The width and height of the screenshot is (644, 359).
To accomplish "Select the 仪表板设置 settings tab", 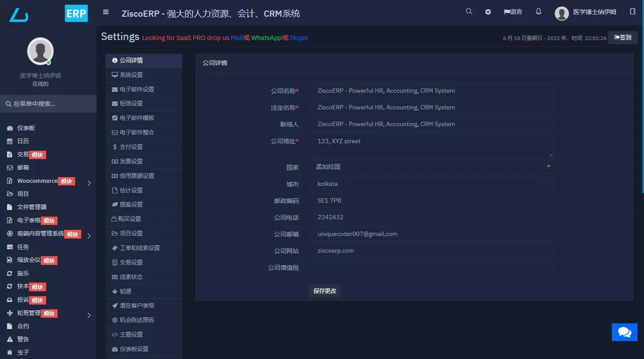I will click(144, 349).
